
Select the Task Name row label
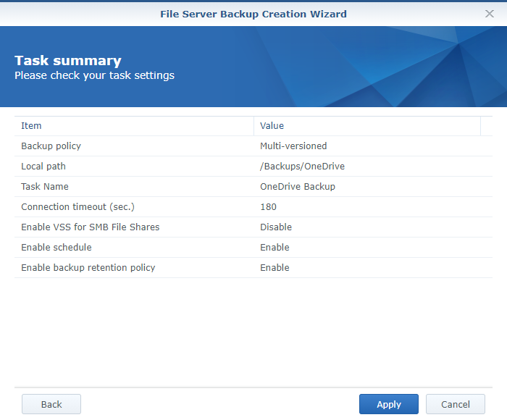pyautogui.click(x=45, y=187)
